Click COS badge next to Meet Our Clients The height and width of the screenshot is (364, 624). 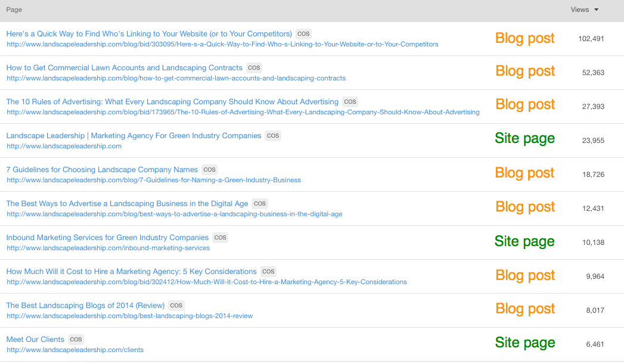pos(76,340)
